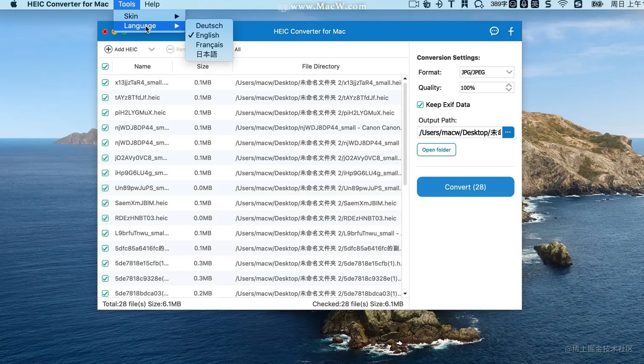644x364 pixels.
Task: Open the Facebook icon in title bar
Action: tap(511, 31)
